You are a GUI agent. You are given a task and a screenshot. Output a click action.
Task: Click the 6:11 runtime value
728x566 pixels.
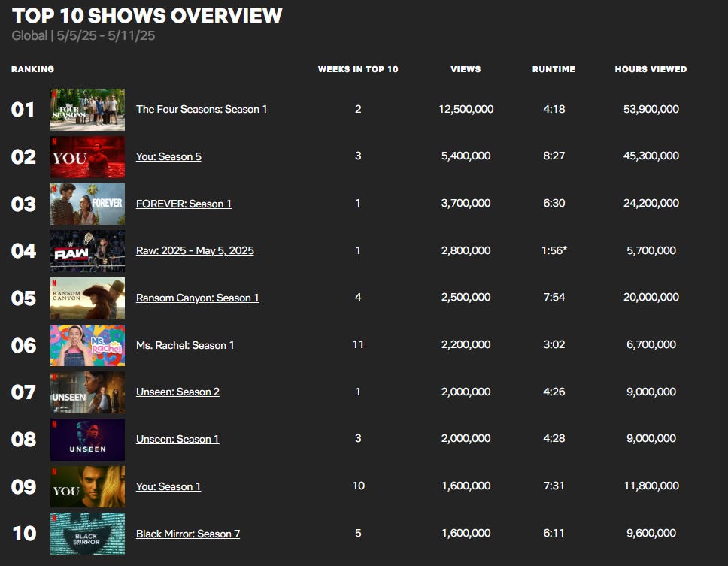click(x=554, y=533)
